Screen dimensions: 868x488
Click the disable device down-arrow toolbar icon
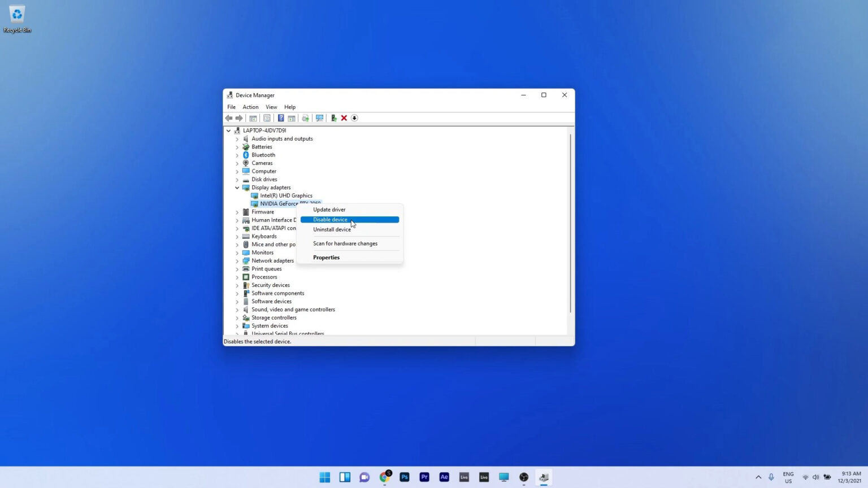pyautogui.click(x=354, y=118)
